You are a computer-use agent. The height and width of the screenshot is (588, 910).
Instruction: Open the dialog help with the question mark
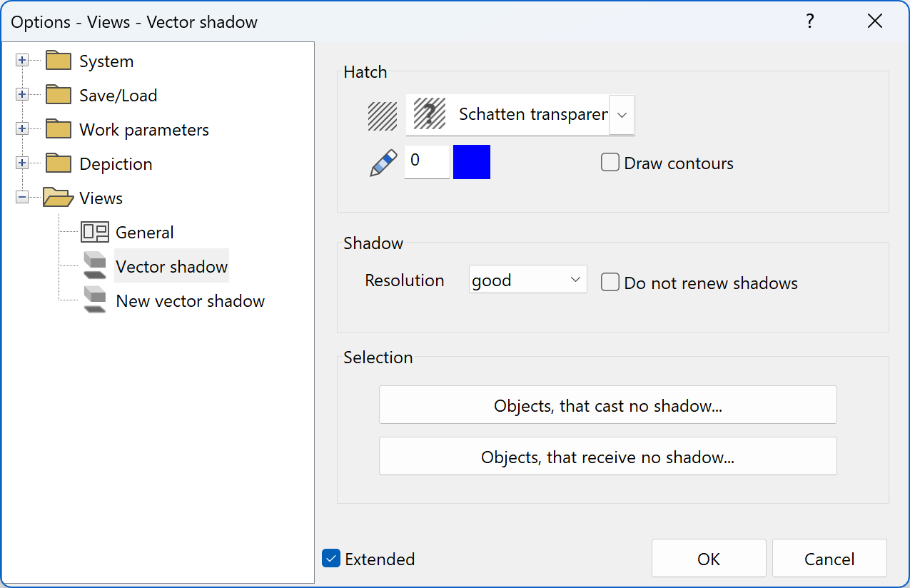coord(809,21)
